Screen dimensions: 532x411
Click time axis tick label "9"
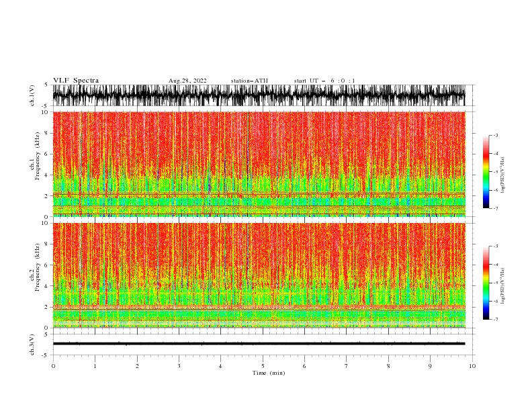pos(430,366)
